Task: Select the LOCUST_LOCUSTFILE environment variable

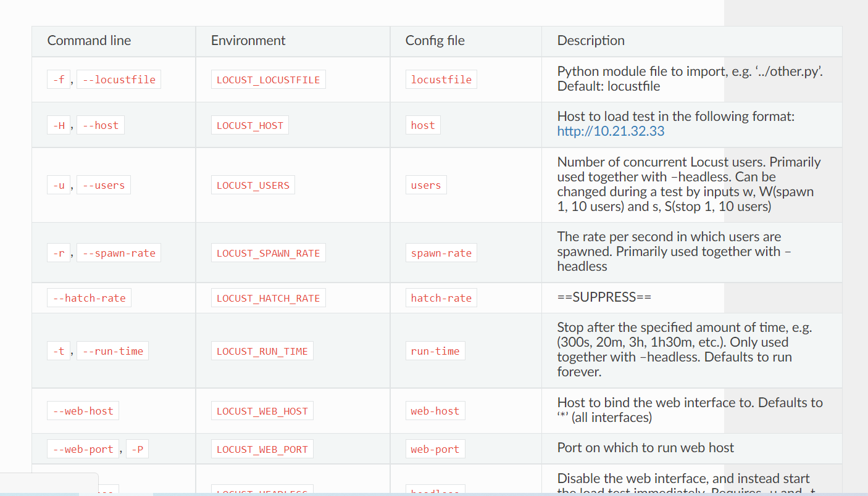Action: (x=268, y=79)
